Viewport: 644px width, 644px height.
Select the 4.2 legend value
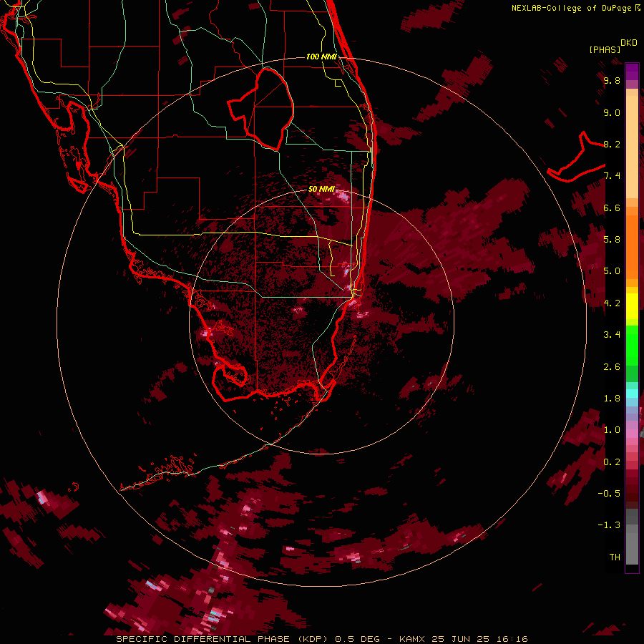(x=612, y=303)
